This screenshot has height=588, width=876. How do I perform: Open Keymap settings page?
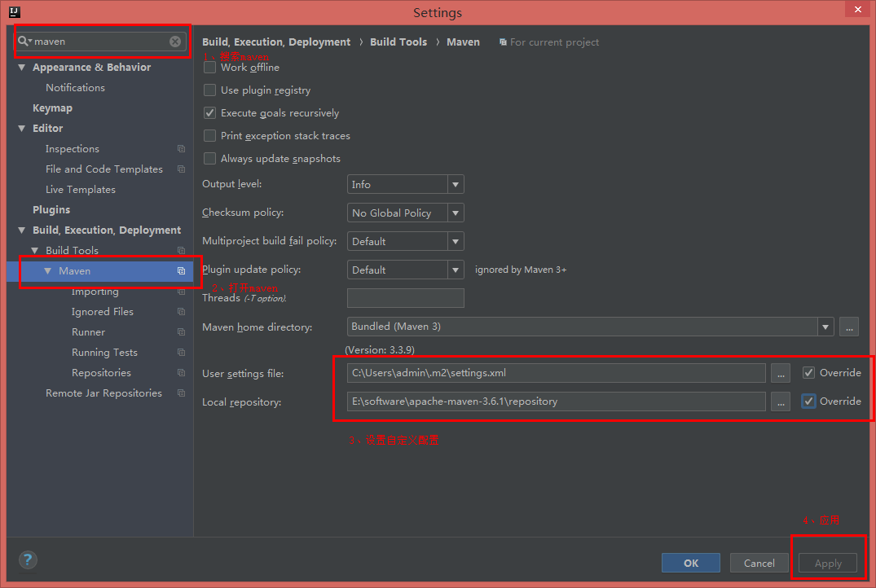click(x=52, y=108)
